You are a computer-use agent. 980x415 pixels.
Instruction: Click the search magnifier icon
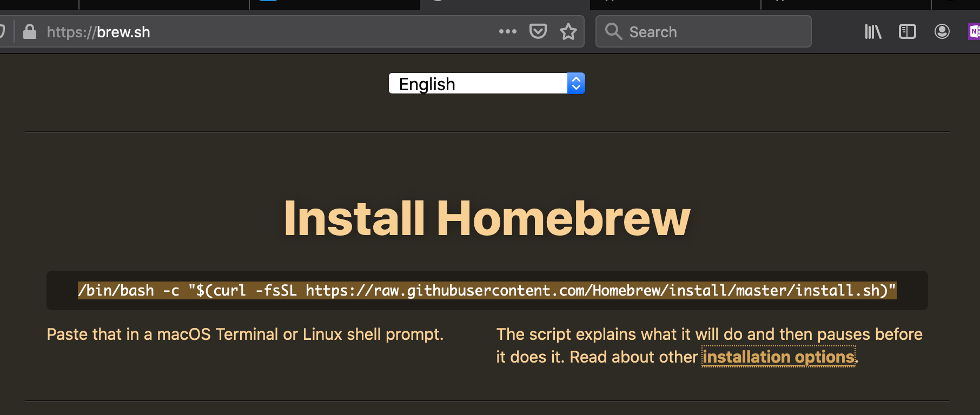pos(613,31)
